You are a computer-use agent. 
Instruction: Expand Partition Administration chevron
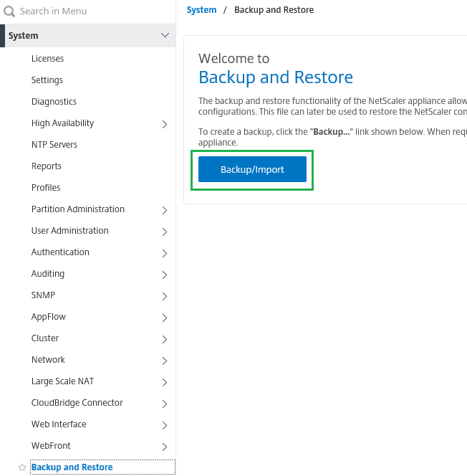[x=165, y=210]
